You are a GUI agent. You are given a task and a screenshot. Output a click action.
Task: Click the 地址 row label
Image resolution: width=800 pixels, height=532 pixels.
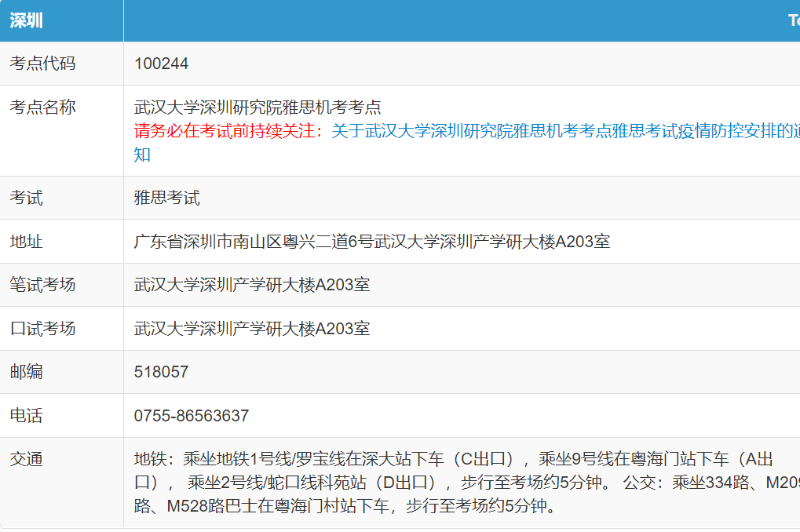tap(26, 241)
